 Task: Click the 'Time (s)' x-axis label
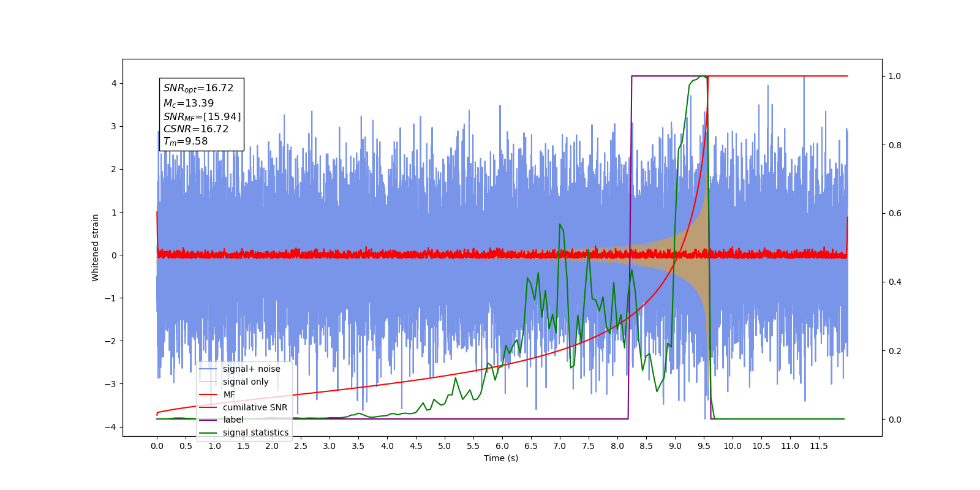501,458
